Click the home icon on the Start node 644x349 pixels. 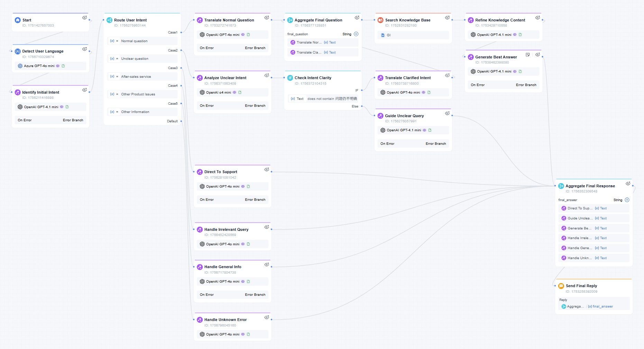point(17,20)
